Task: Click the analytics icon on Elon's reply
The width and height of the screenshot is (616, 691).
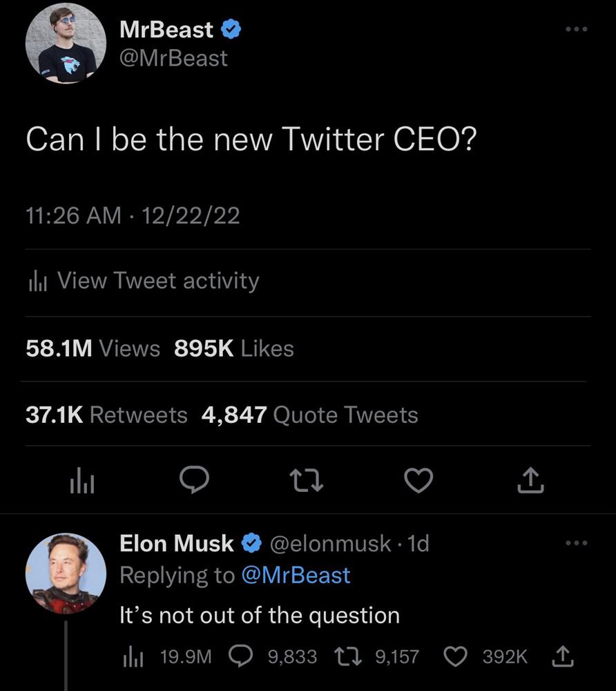Action: 133,655
